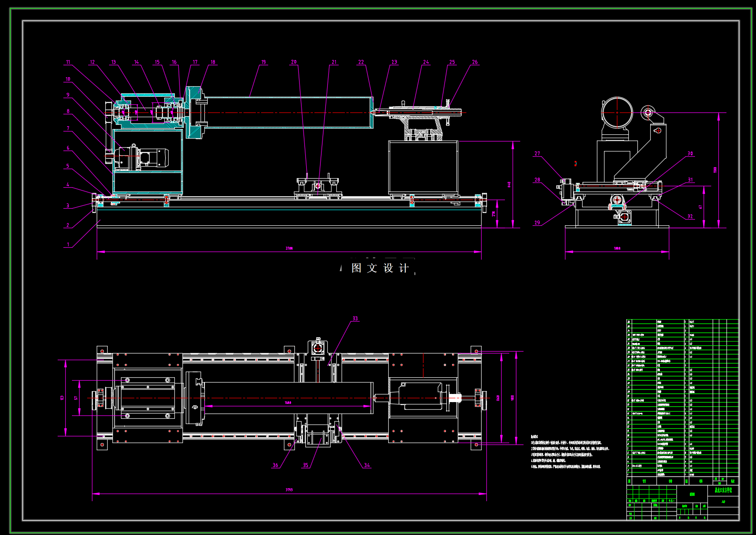The height and width of the screenshot is (535, 756).
Task: Click part callout number 11
Action: point(68,62)
